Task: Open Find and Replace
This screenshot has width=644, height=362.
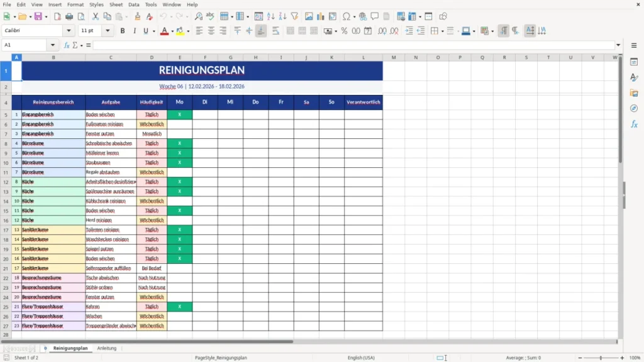Action: (198, 16)
